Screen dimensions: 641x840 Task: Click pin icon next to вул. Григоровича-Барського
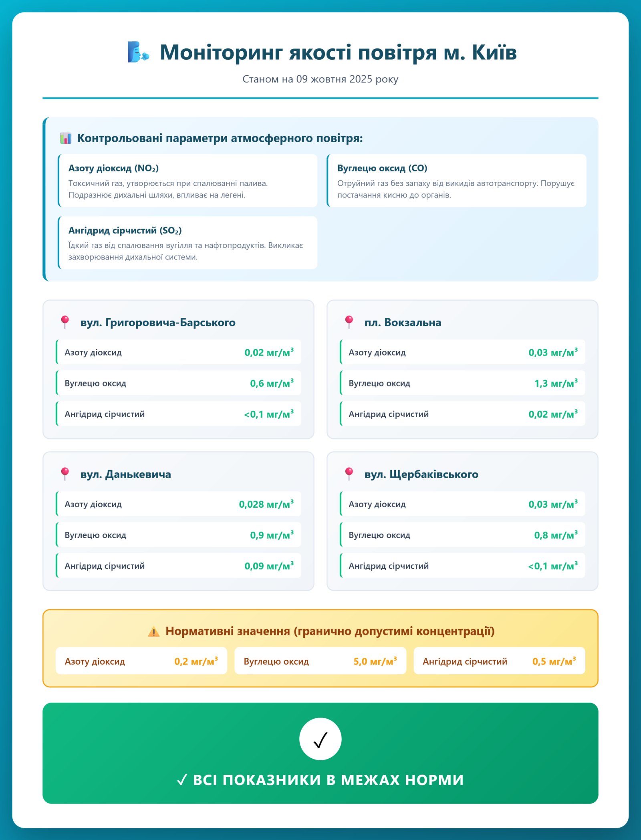click(x=65, y=322)
